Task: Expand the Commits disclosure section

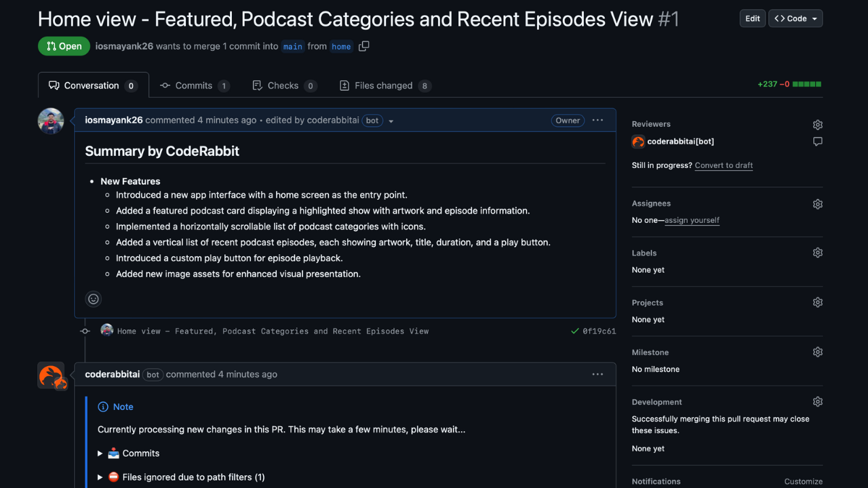Action: pos(129,453)
